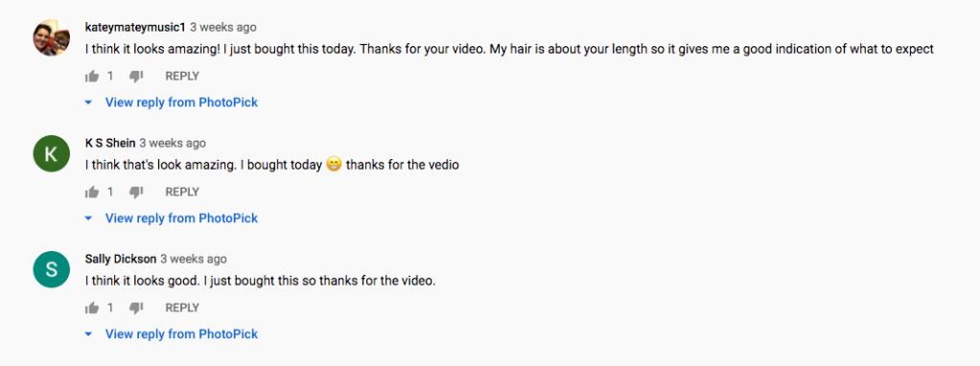
Task: Open the timestamp link on Sally Dickson's comment
Action: tap(194, 259)
